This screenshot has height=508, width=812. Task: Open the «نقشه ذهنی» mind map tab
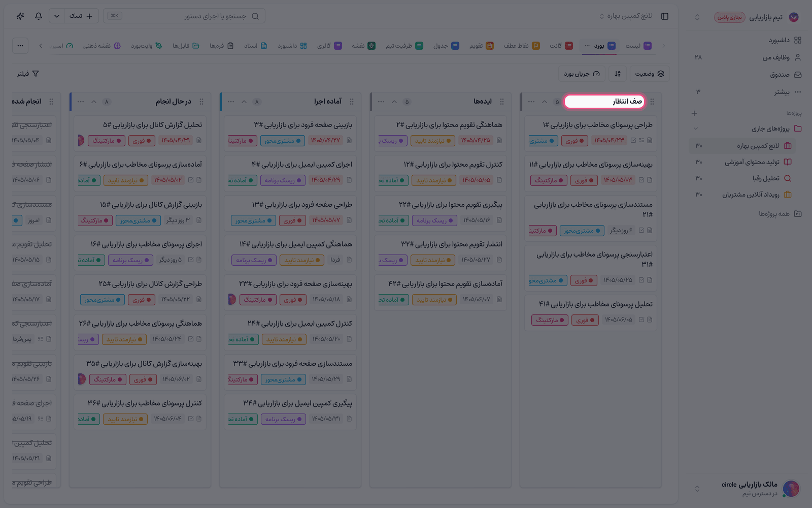point(101,46)
